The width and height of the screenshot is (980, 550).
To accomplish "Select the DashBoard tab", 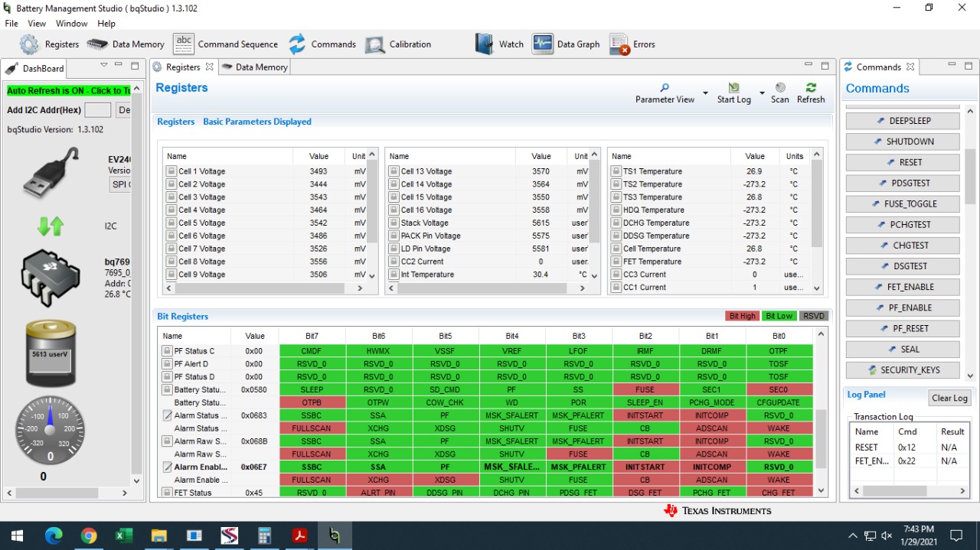I will [x=36, y=68].
